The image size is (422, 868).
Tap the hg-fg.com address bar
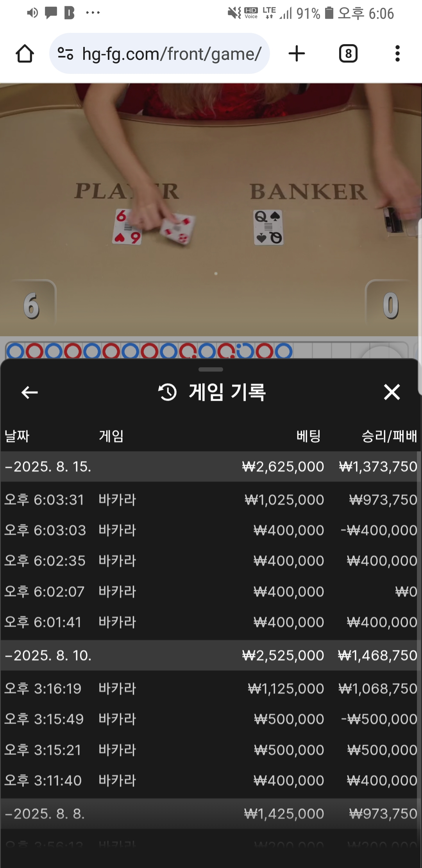[x=159, y=54]
